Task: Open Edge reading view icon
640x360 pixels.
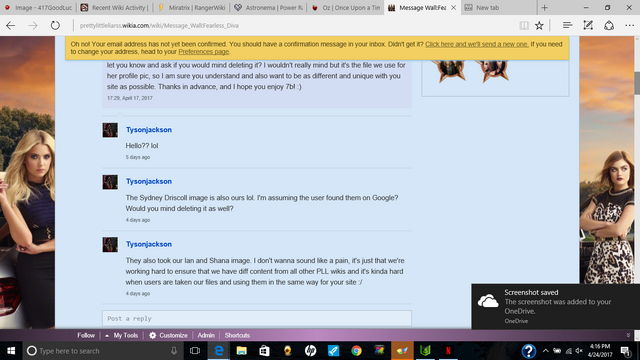Action: [524, 25]
